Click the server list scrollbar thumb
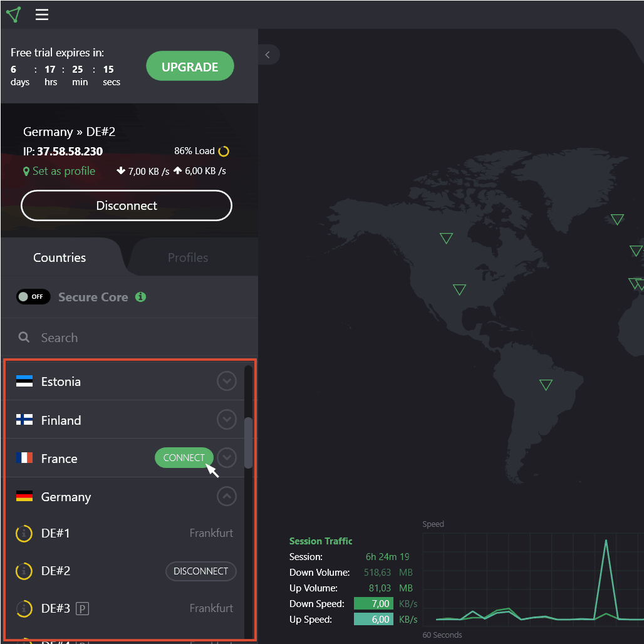This screenshot has height=644, width=644. click(x=248, y=443)
